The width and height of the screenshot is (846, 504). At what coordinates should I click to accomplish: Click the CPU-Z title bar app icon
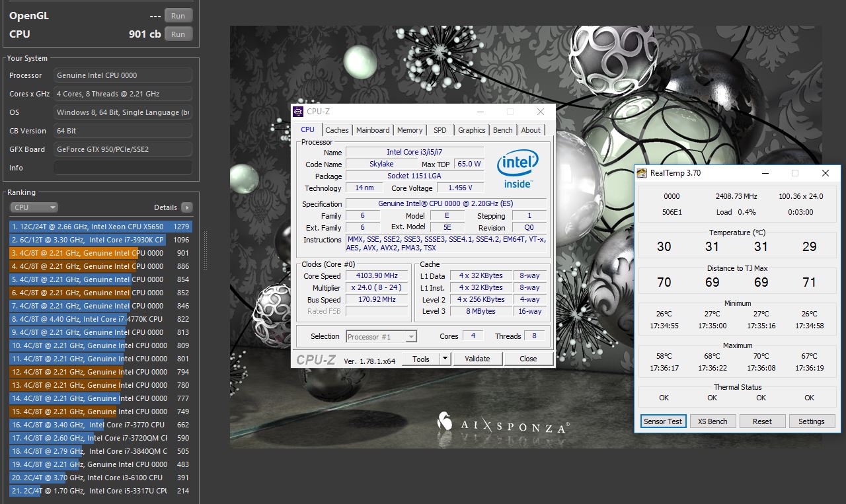[299, 112]
